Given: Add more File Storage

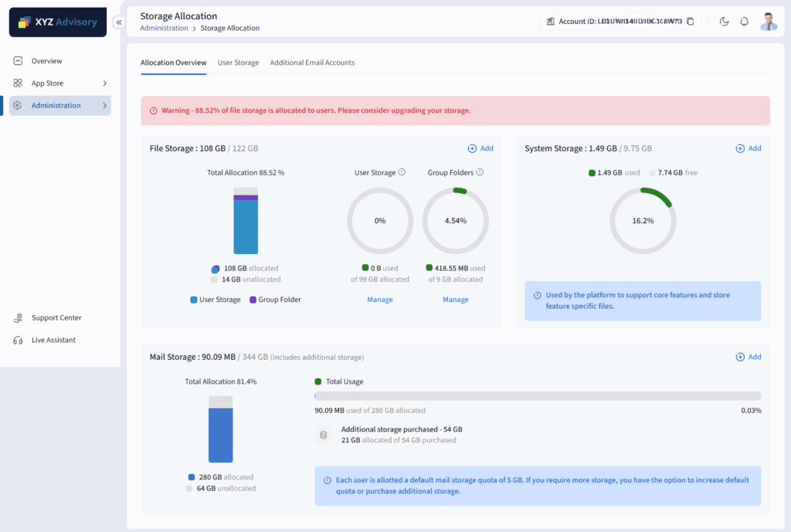Looking at the screenshot, I should [480, 148].
